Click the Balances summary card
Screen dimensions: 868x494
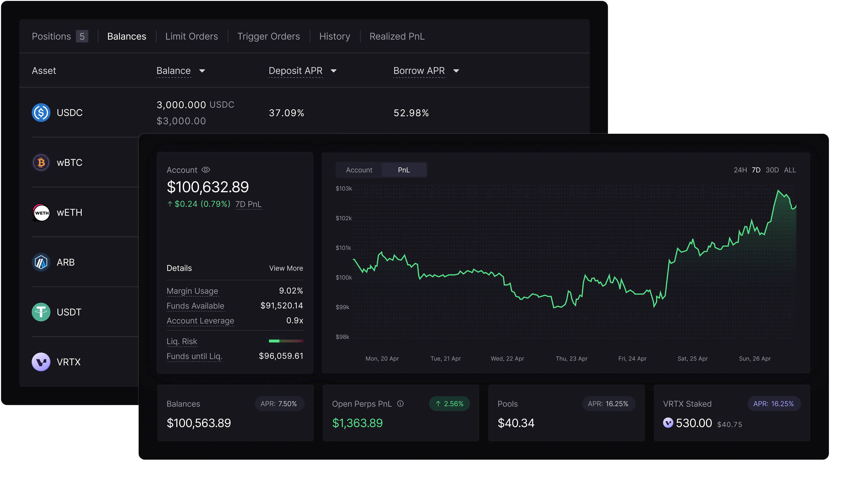[235, 413]
